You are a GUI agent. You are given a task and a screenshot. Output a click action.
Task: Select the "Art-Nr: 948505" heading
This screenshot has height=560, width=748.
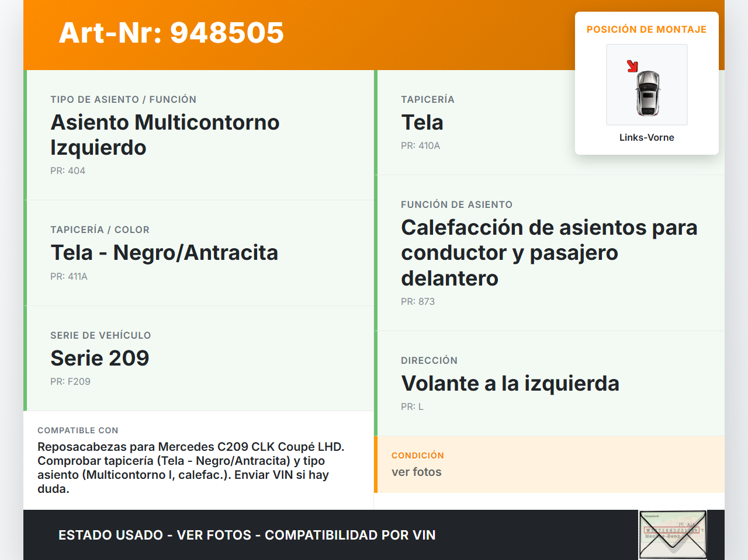coord(171,33)
